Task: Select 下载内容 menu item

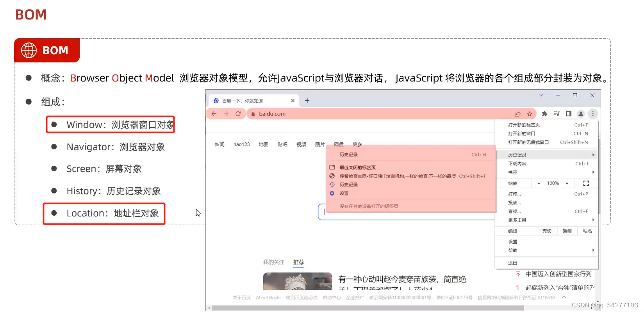Action: [546, 164]
